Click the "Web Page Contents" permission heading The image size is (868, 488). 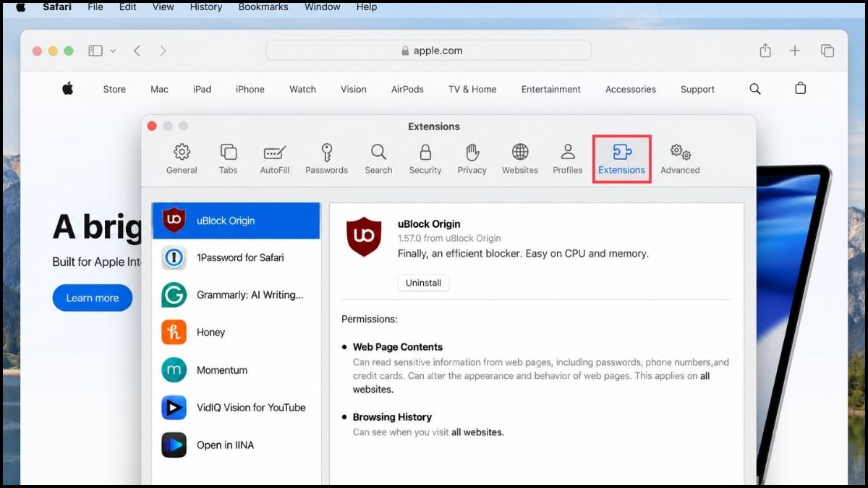click(x=398, y=347)
